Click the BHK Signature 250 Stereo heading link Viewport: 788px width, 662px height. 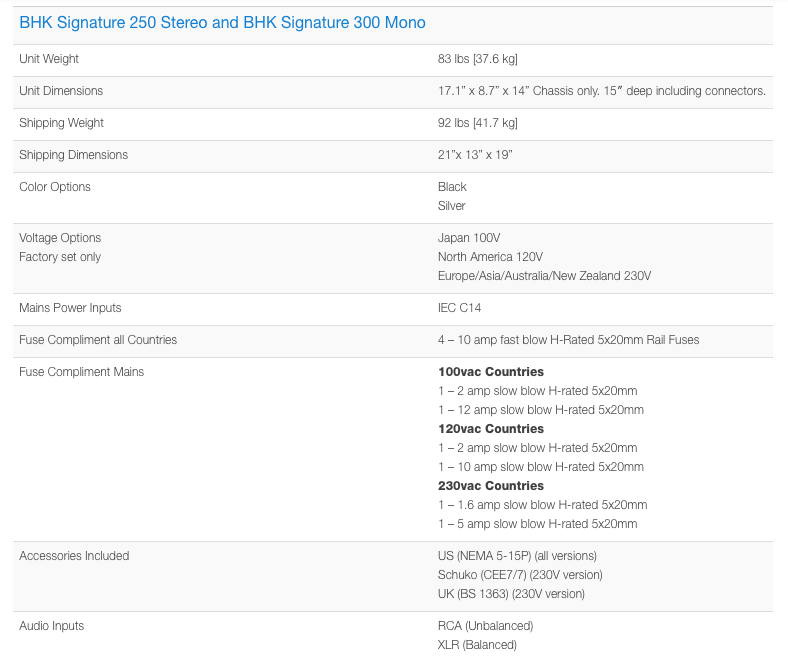[222, 23]
